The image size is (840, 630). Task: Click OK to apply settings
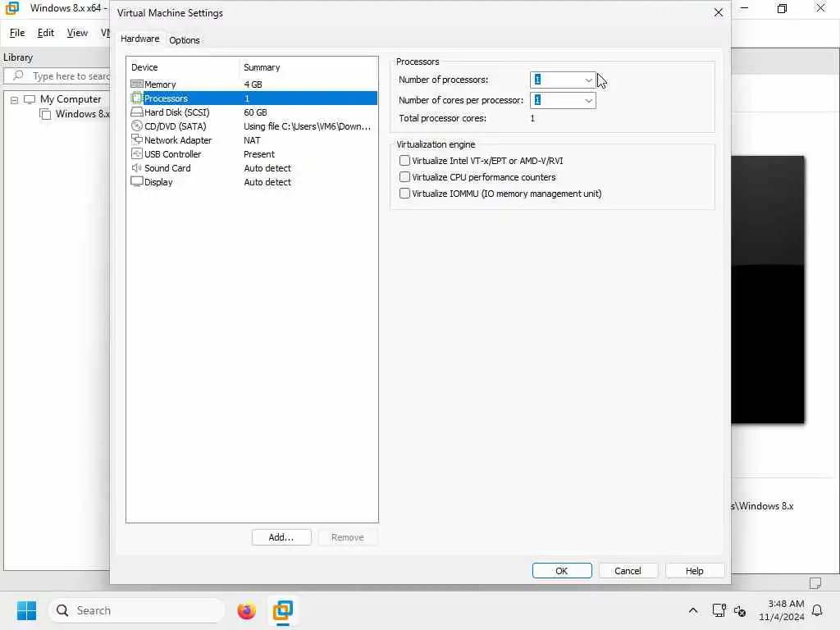pos(562,571)
